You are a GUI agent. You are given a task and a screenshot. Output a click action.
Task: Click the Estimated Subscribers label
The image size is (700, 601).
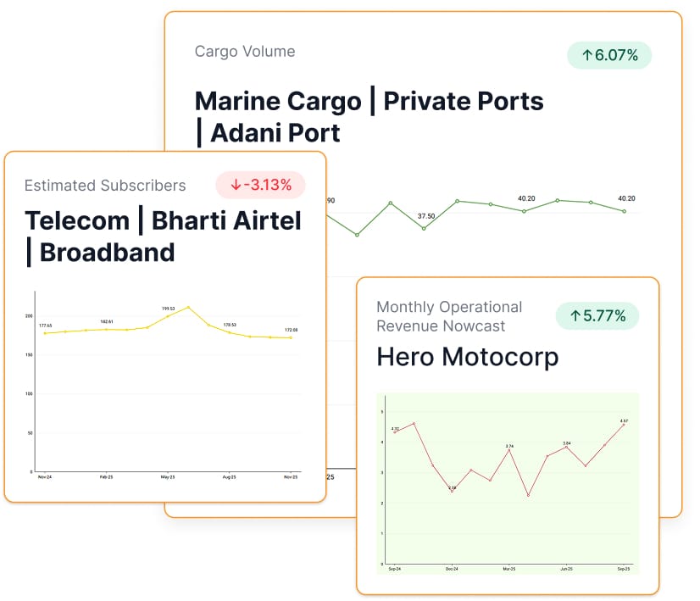point(105,186)
